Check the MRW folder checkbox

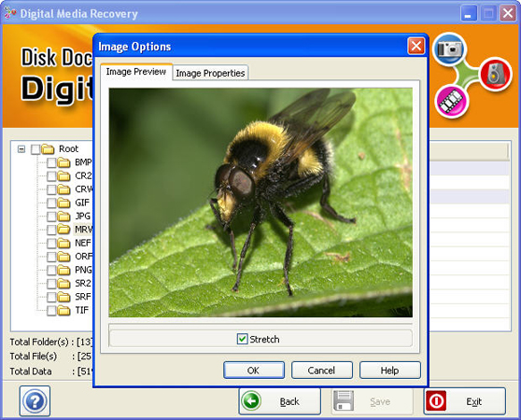click(x=51, y=230)
